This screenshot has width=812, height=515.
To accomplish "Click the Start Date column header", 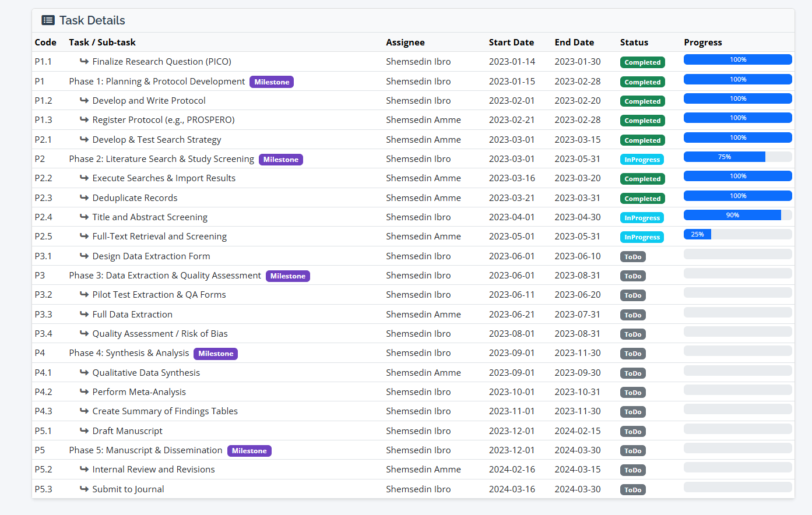I will click(511, 42).
